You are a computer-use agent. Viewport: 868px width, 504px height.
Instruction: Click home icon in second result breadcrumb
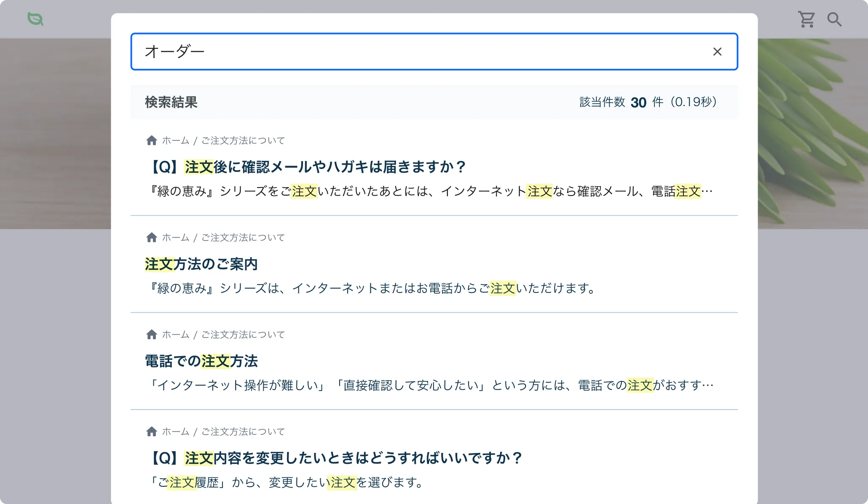click(152, 238)
